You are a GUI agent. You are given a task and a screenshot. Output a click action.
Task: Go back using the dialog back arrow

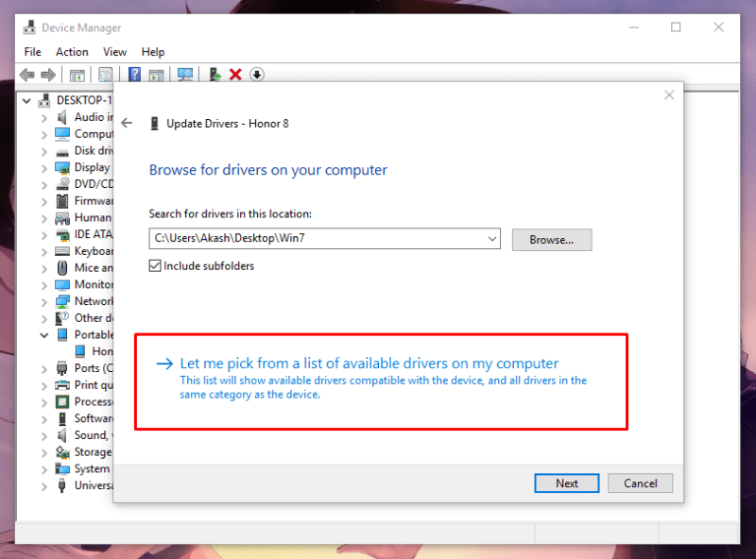coord(127,123)
